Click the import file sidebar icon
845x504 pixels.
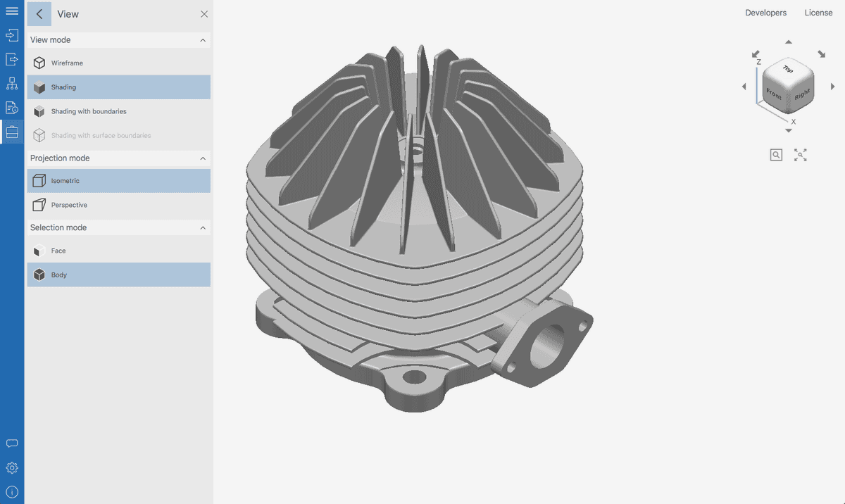pos(12,35)
